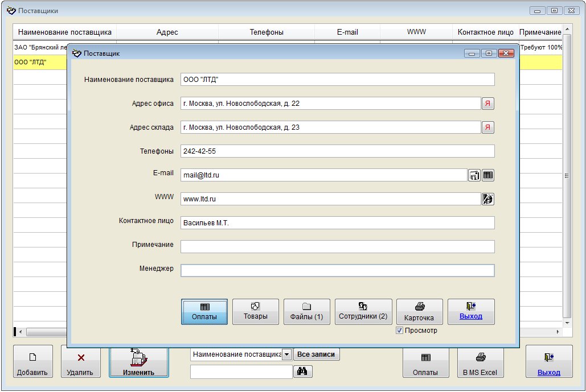Image resolution: width=586 pixels, height=392 pixels.
Task: Toggle the Просмотр checkbox
Action: coord(400,331)
